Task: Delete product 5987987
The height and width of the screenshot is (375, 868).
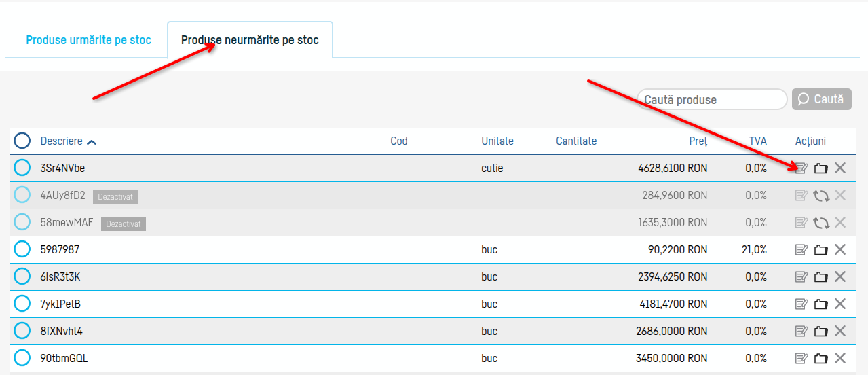Action: coord(840,250)
